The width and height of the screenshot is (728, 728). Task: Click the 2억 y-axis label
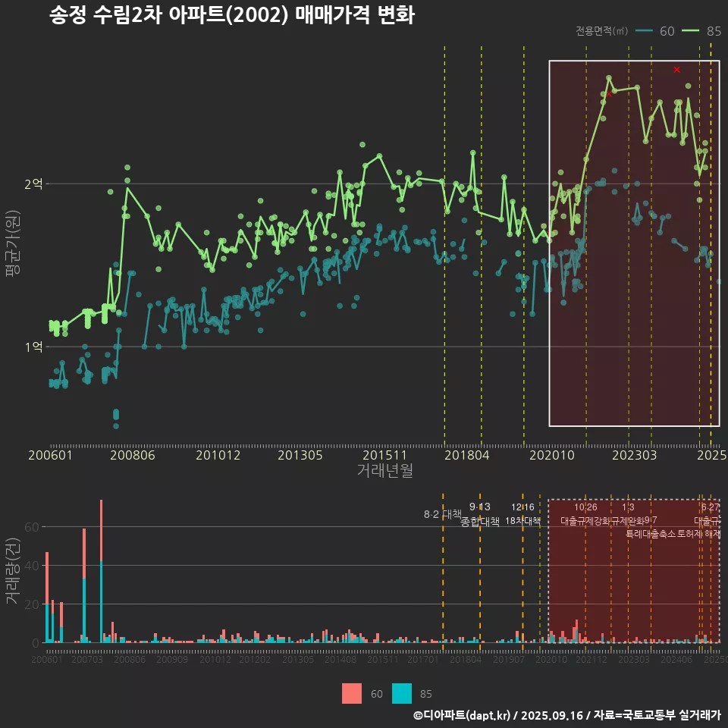[x=34, y=184]
